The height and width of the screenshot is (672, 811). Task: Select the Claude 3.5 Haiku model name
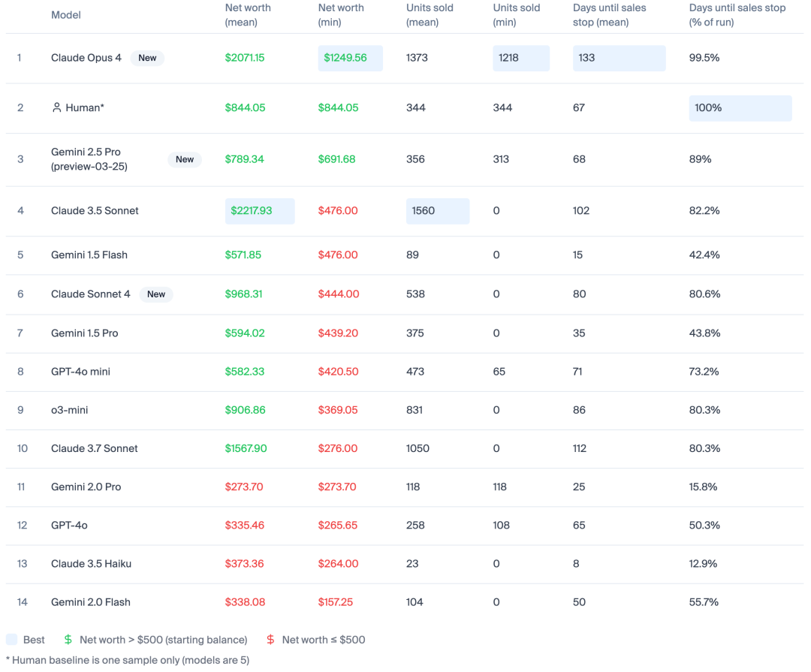pyautogui.click(x=91, y=564)
